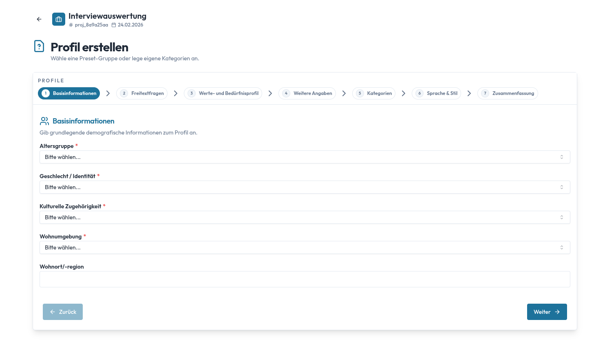Open the Zusammenfassung step

click(508, 93)
